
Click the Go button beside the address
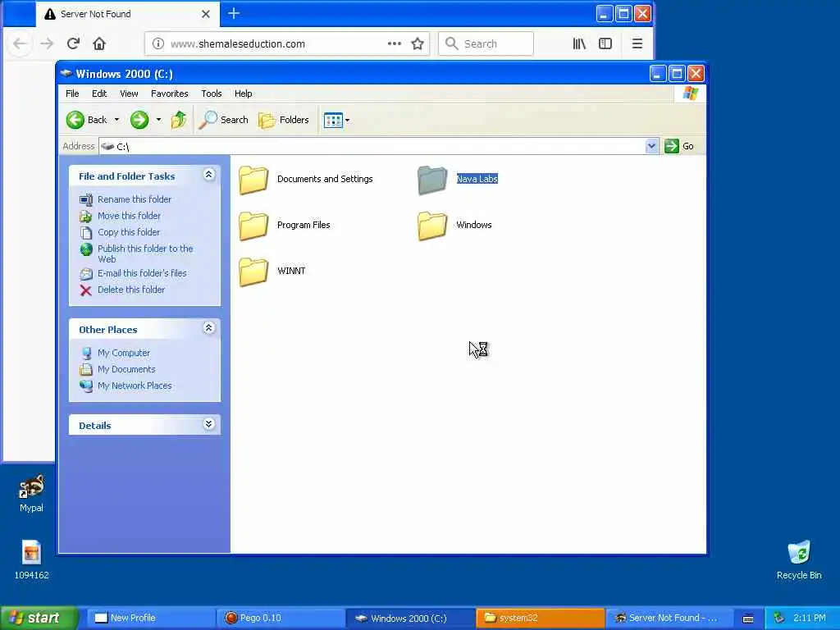tap(679, 146)
